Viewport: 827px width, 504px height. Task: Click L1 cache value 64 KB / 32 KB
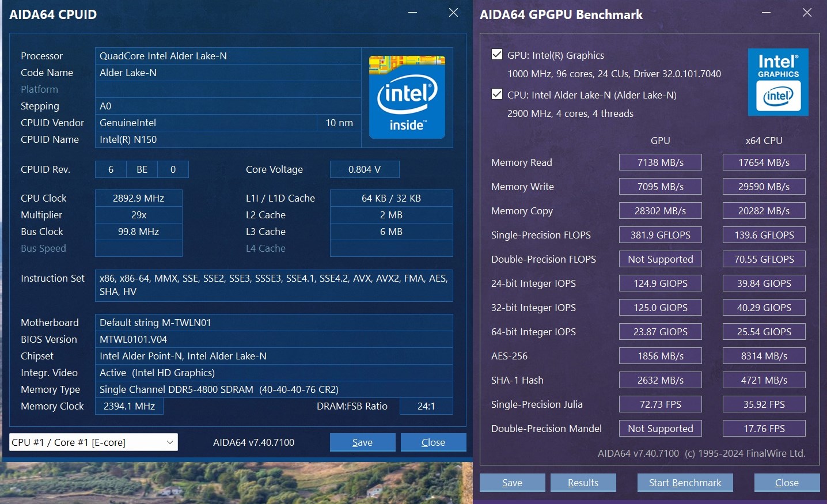pyautogui.click(x=392, y=198)
